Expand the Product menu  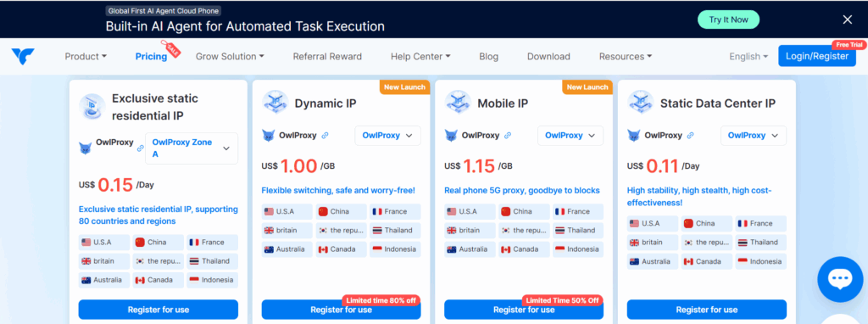click(x=86, y=57)
